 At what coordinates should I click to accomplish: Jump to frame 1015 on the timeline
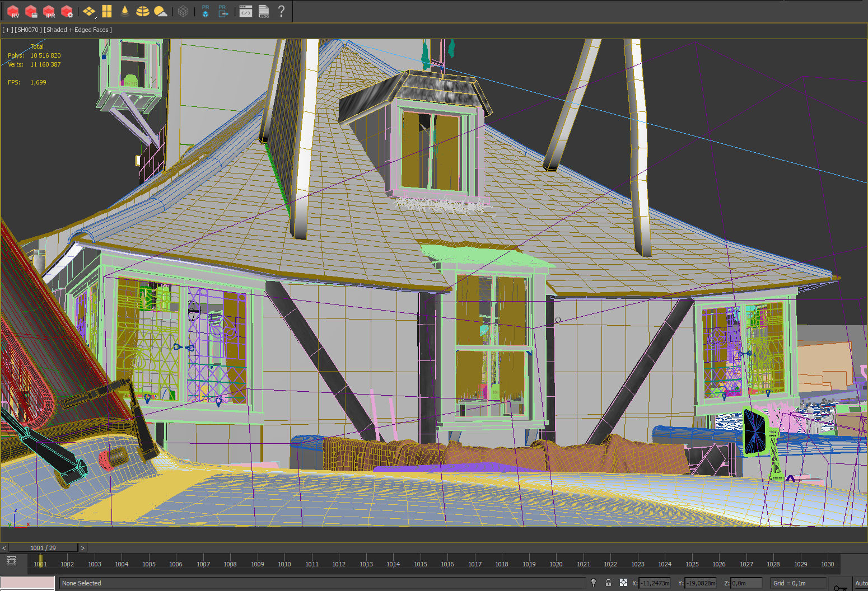pyautogui.click(x=421, y=564)
